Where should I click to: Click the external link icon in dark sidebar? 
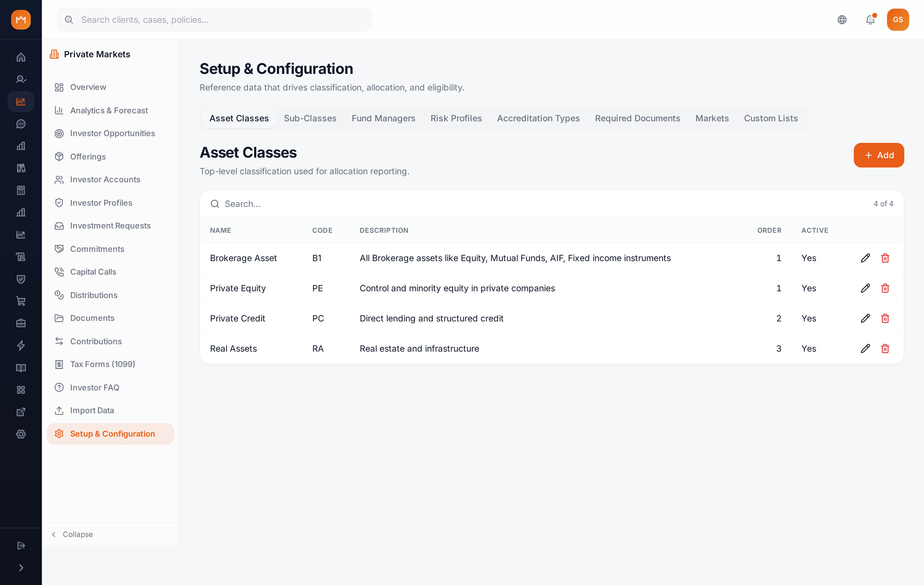tap(21, 412)
